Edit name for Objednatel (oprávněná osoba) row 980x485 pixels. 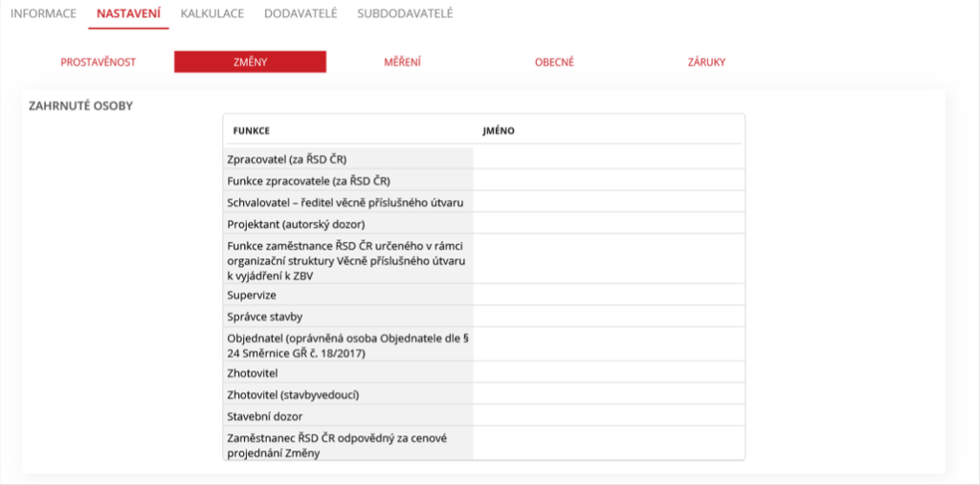point(608,344)
